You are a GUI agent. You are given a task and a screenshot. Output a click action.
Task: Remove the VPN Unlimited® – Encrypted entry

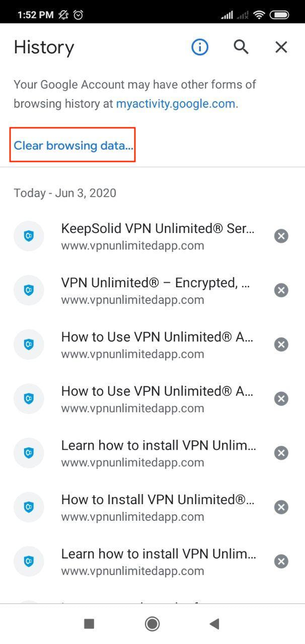[x=281, y=290]
